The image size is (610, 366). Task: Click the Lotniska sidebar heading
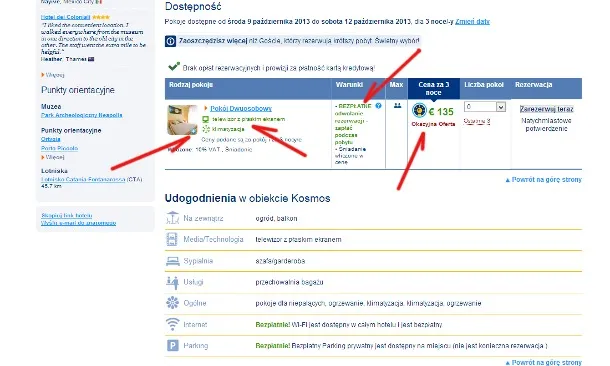pyautogui.click(x=54, y=171)
